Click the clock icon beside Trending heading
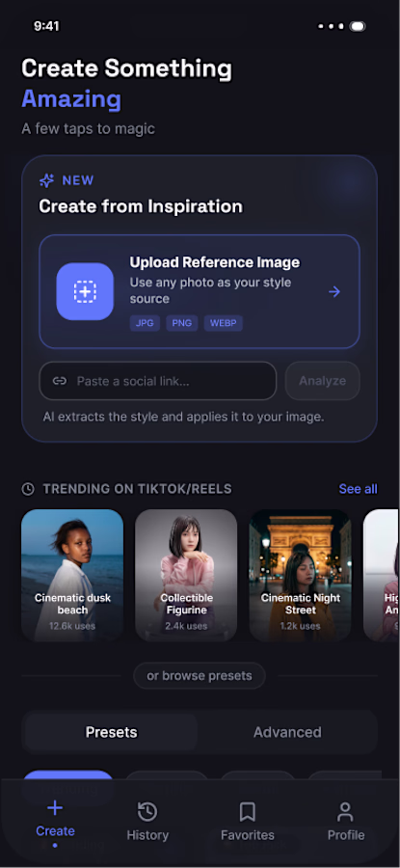The height and width of the screenshot is (868, 400). pos(28,489)
